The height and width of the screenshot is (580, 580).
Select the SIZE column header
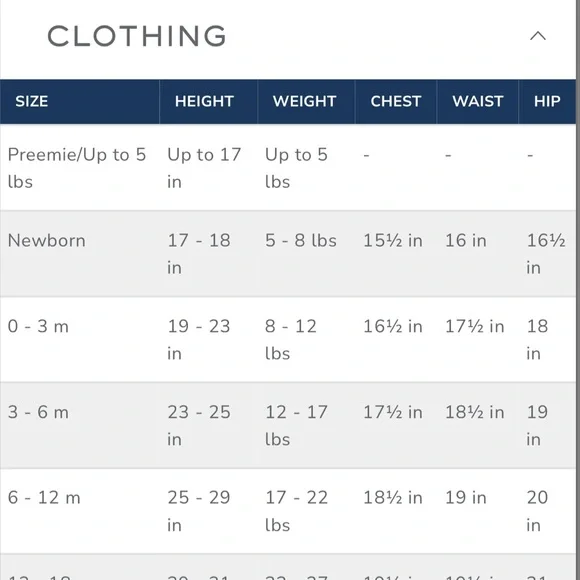pos(32,101)
